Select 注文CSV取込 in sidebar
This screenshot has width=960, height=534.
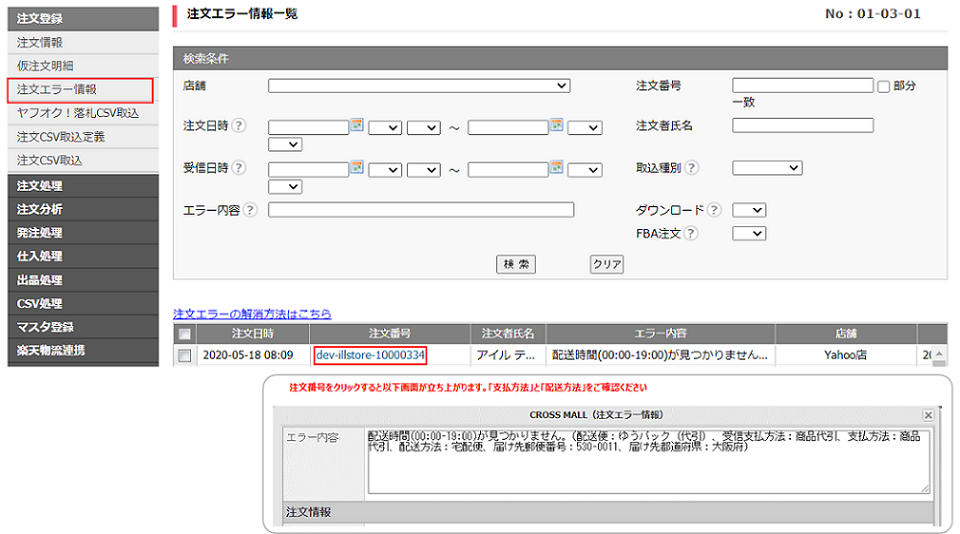(83, 160)
